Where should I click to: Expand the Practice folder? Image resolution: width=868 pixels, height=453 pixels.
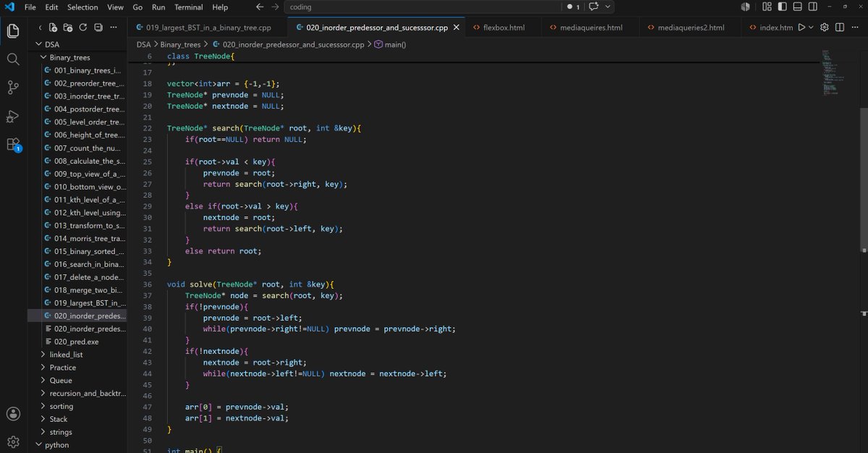(x=77, y=368)
